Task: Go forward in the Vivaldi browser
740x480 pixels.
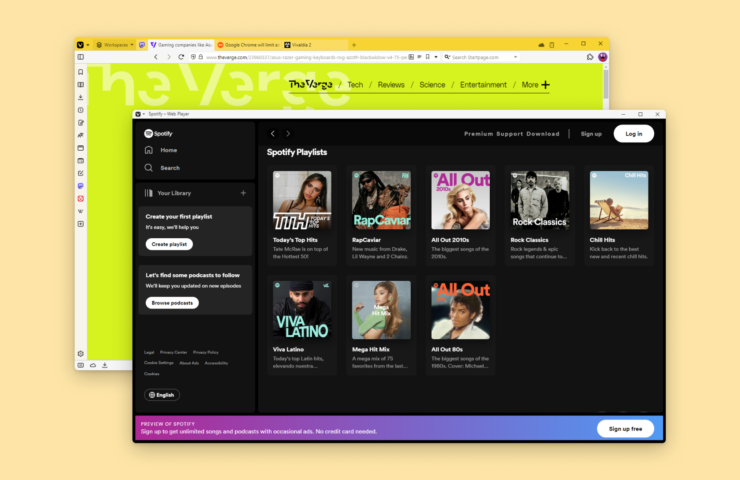Action: [x=168, y=57]
